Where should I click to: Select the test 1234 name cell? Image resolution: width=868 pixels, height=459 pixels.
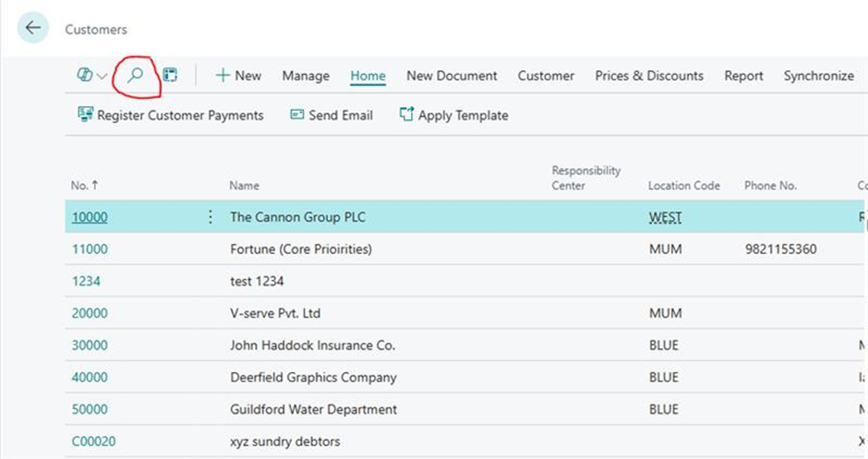[257, 282]
